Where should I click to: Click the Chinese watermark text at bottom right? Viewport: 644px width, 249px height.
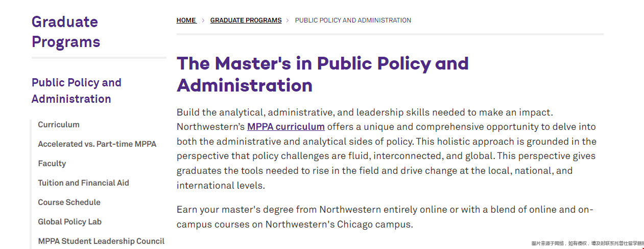(x=587, y=244)
